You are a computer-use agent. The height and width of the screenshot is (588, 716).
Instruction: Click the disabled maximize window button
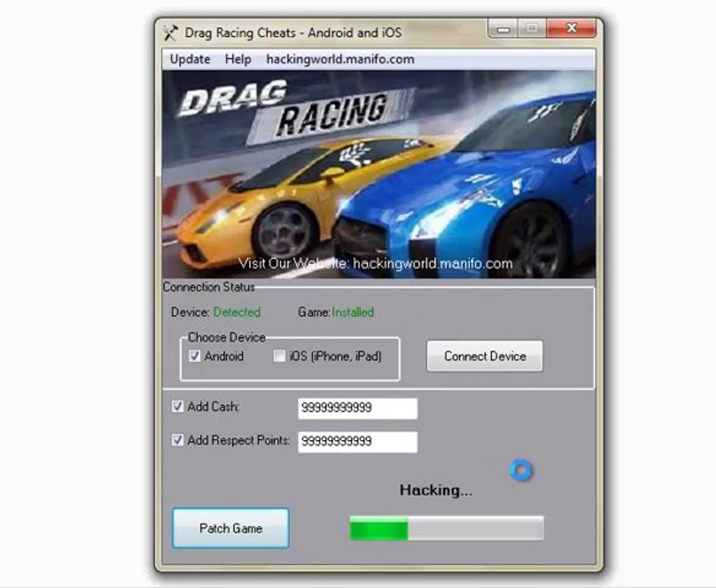531,29
